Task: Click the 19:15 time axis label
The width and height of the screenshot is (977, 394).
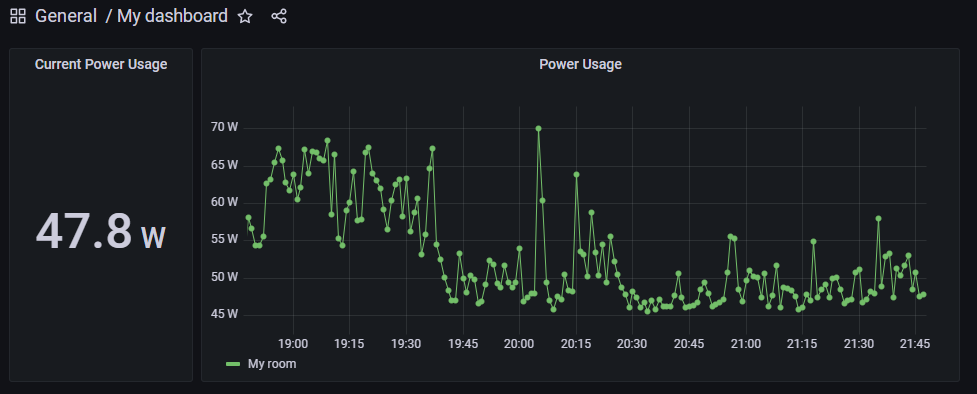Action: [x=350, y=344]
